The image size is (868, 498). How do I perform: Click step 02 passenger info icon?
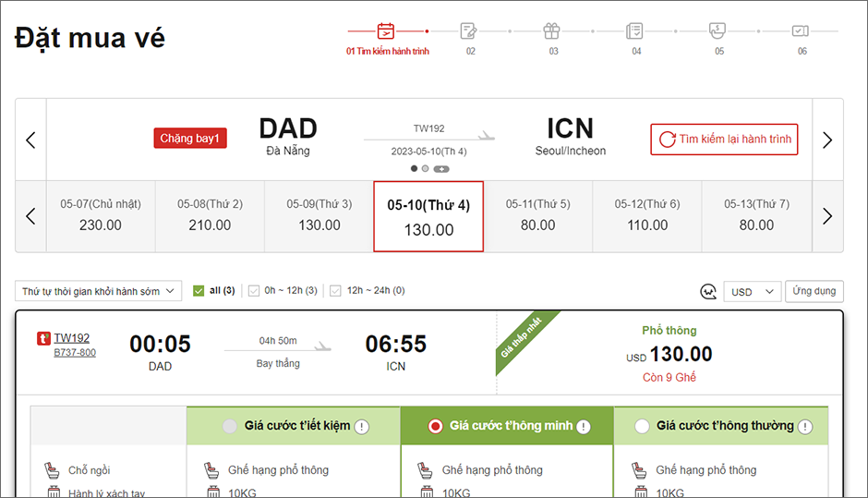[469, 30]
